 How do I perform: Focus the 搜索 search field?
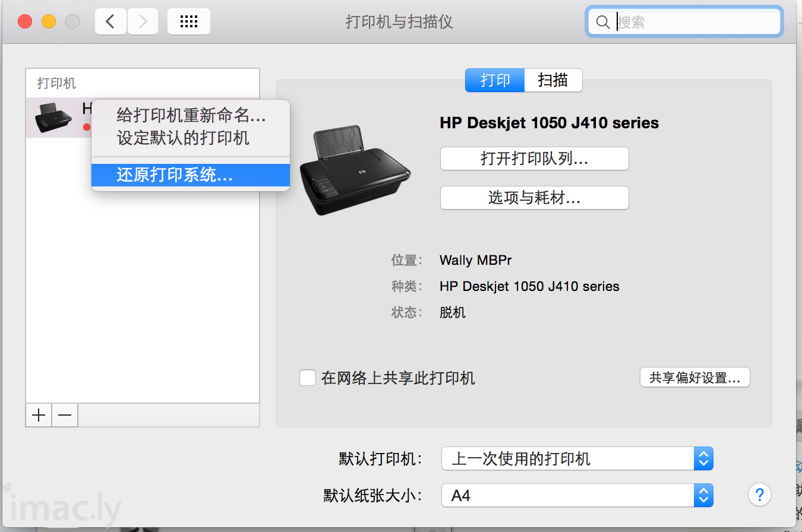pyautogui.click(x=684, y=22)
